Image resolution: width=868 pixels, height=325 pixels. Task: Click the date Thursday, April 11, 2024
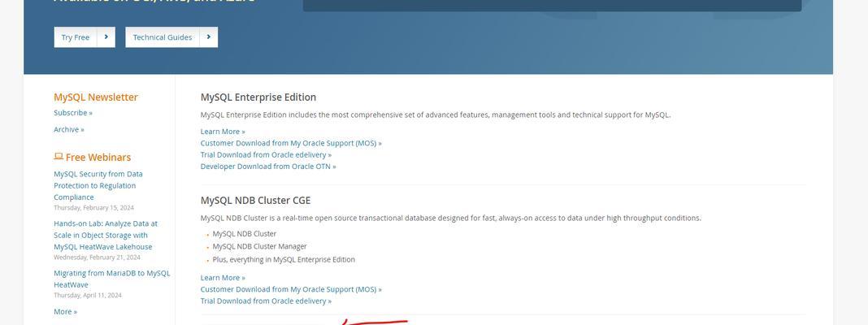click(x=88, y=295)
